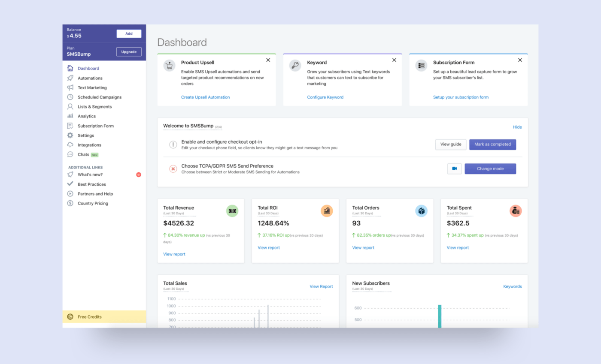Image resolution: width=601 pixels, height=364 pixels.
Task: View report under Total ROI
Action: pos(269,247)
